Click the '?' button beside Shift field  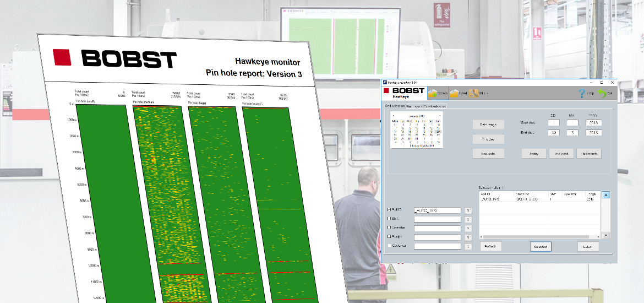pos(468,220)
